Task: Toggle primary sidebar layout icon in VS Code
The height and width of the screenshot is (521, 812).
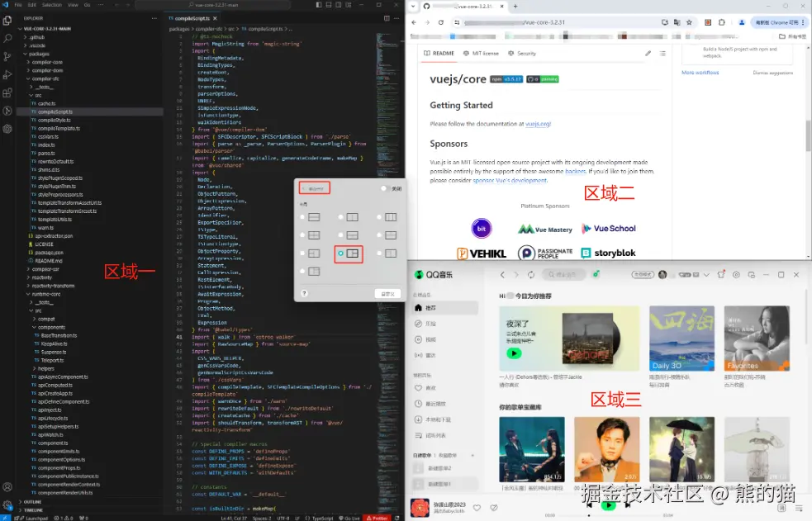Action: click(319, 5)
